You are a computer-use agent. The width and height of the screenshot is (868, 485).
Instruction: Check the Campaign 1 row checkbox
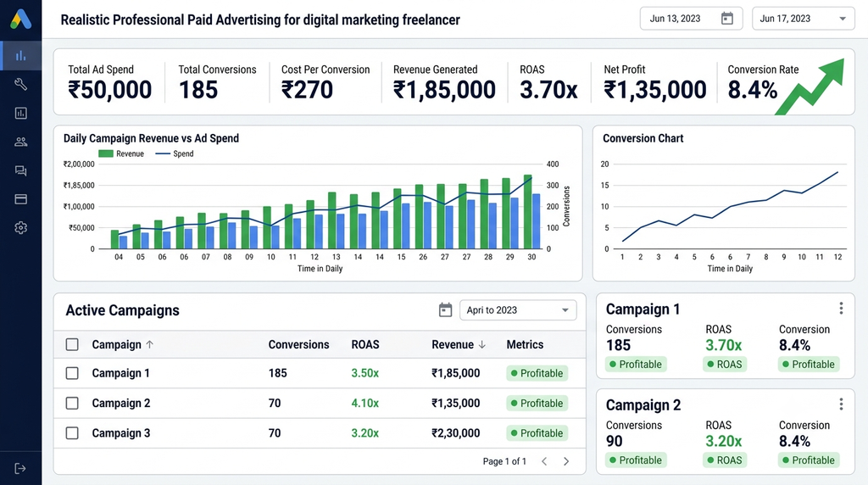point(72,373)
